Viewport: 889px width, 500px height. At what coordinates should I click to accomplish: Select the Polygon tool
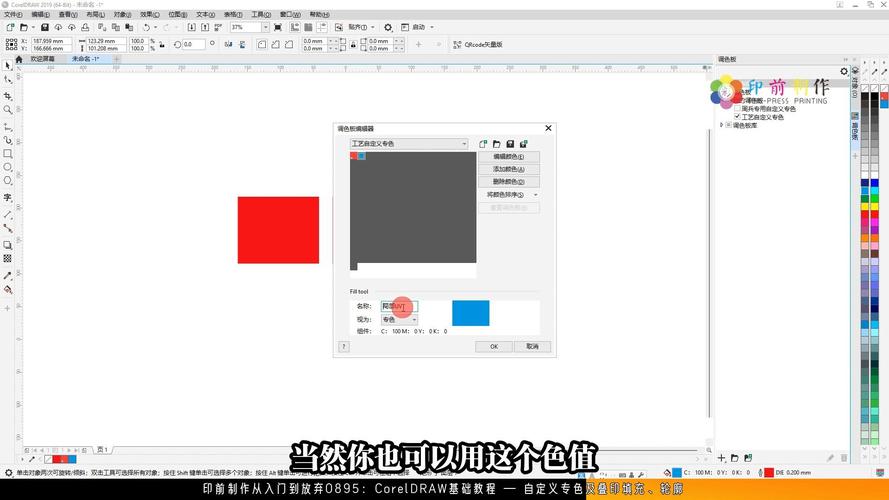[x=7, y=181]
